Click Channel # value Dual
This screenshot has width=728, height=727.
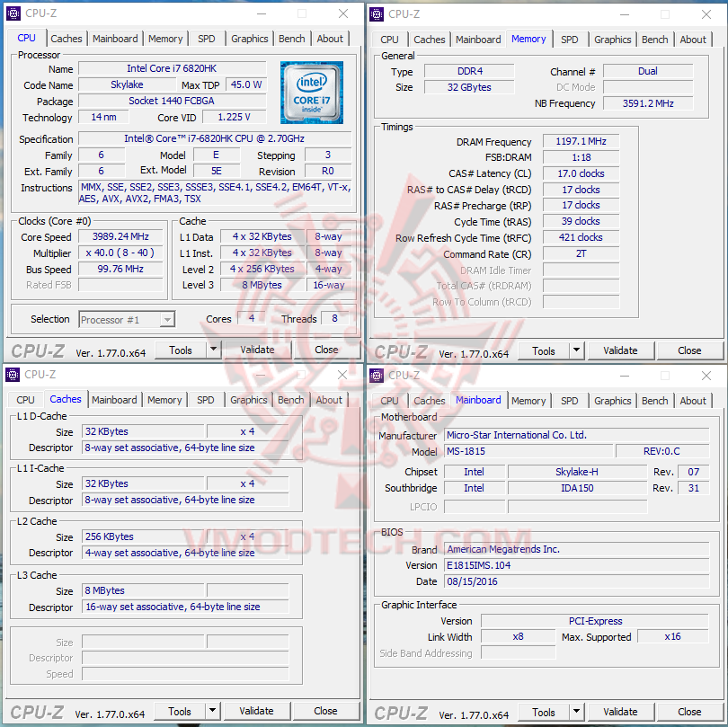[x=648, y=71]
